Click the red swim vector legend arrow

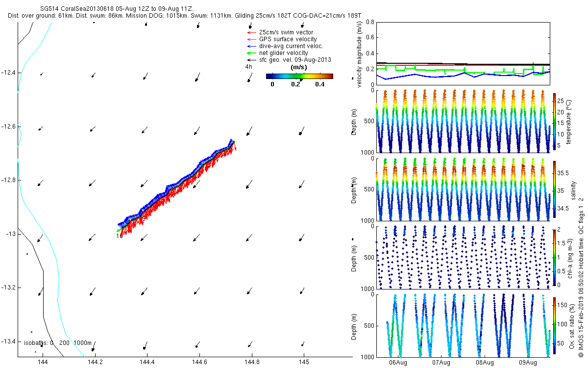tap(250, 32)
